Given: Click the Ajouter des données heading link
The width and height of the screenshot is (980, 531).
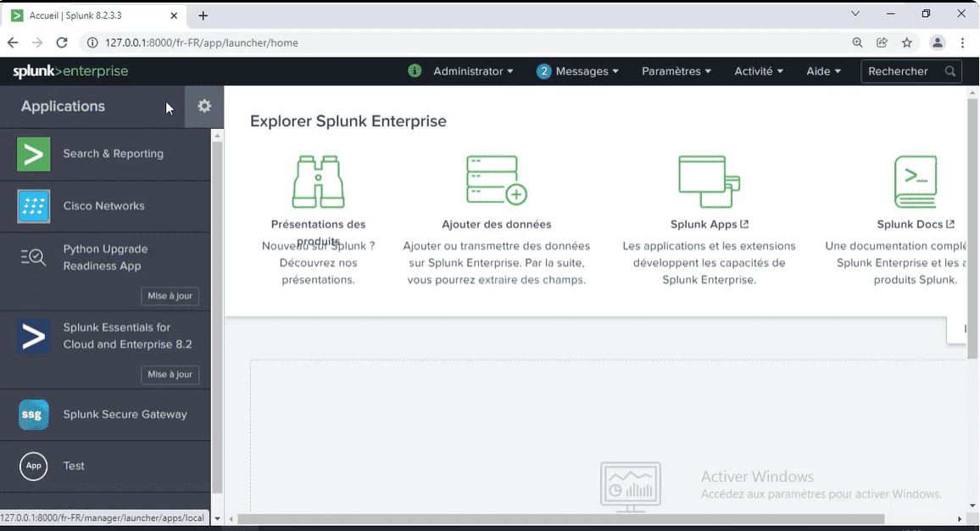Looking at the screenshot, I should [497, 224].
